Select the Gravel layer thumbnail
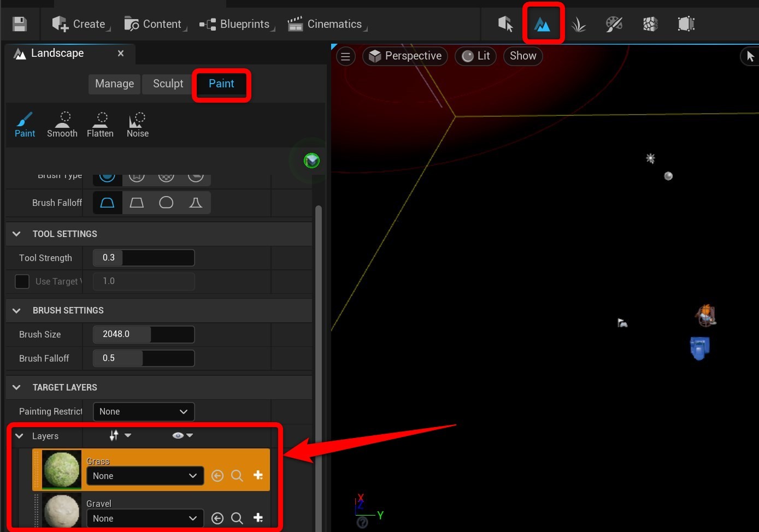Image resolution: width=759 pixels, height=532 pixels. (62, 511)
